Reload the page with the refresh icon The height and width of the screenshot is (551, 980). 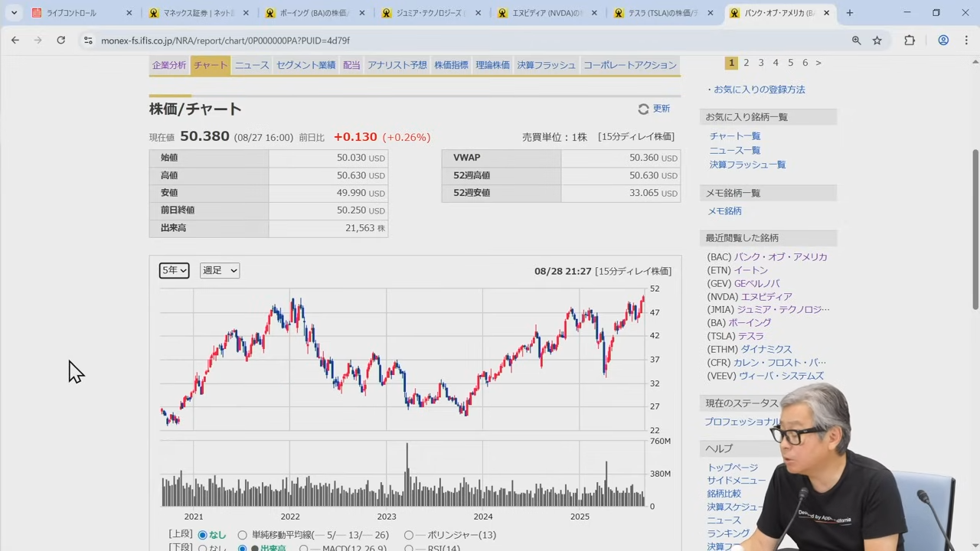pos(60,41)
